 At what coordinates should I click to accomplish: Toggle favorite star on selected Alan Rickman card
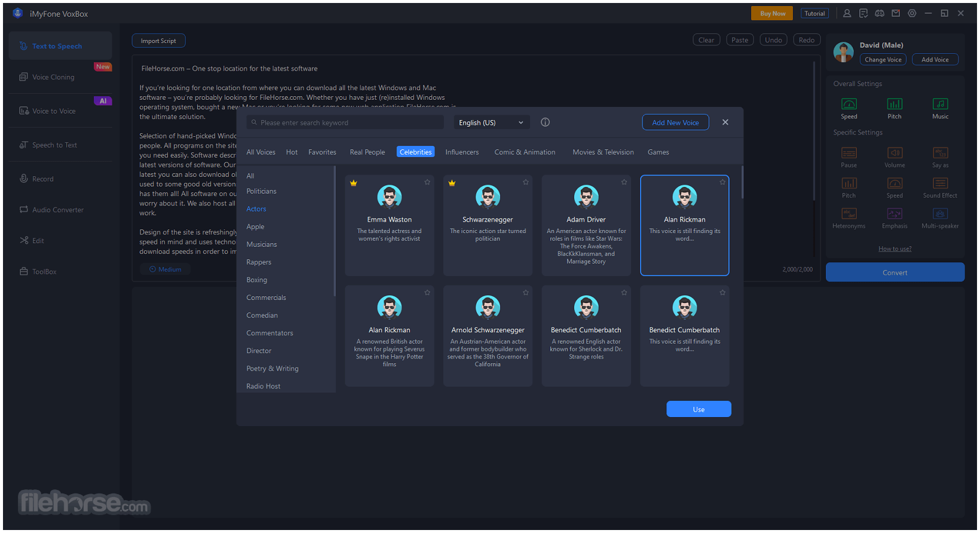click(722, 182)
